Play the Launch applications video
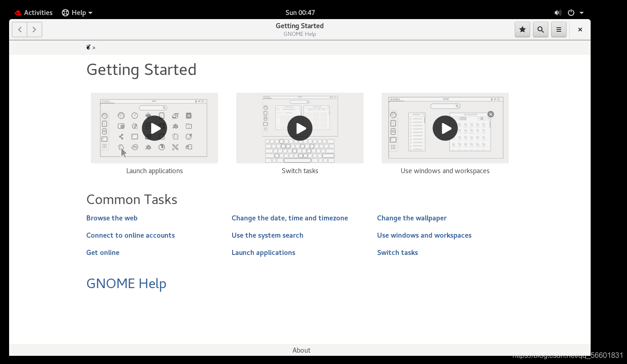 154,128
